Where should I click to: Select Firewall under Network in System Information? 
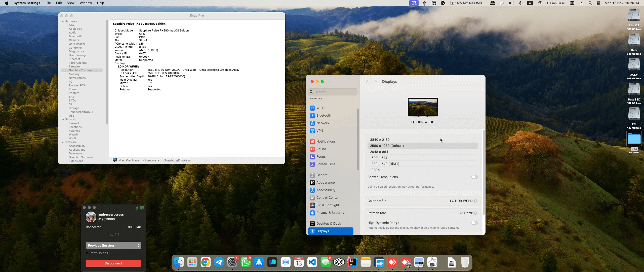point(74,123)
